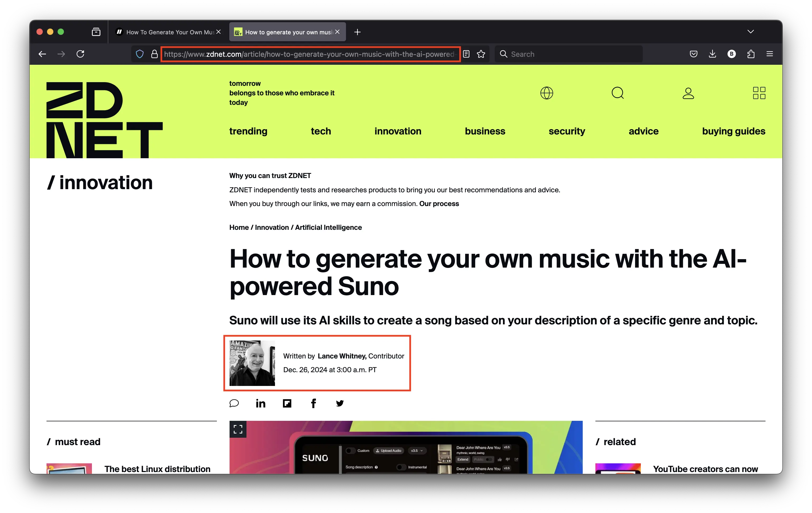Viewport: 812px width, 513px height.
Task: Open the Firefox hamburger application menu
Action: coord(769,54)
